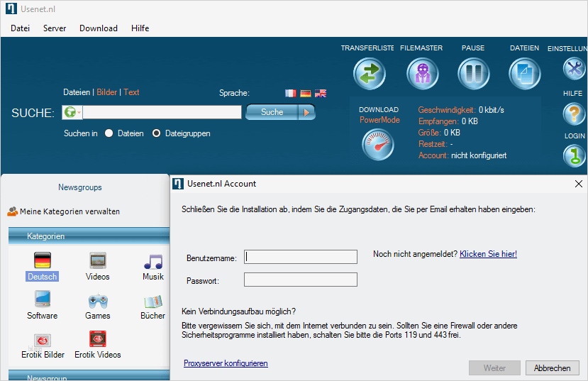Select the British flag language

point(321,93)
